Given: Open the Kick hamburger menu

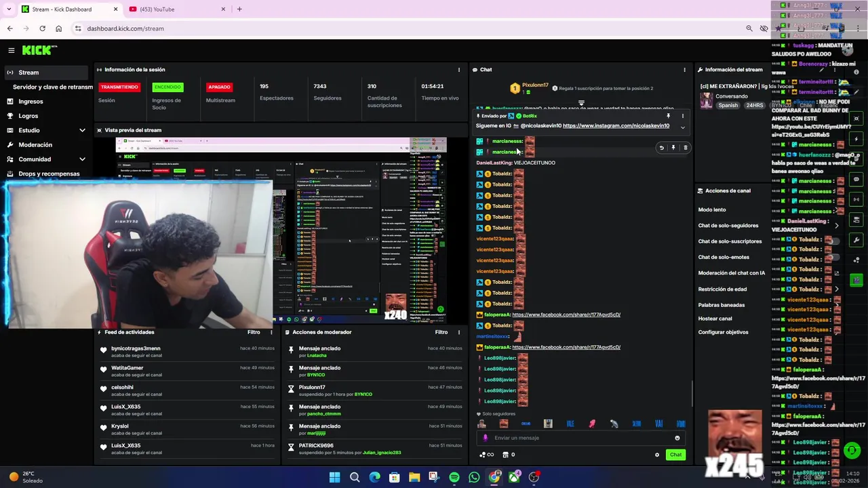Looking at the screenshot, I should click(12, 50).
